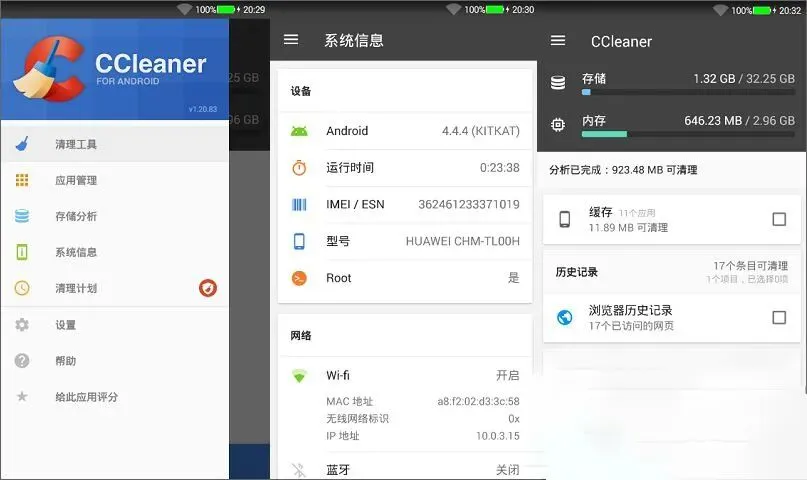Image resolution: width=807 pixels, height=480 pixels.
Task: Click the star icon for 给此应用评分
Action: (x=22, y=397)
